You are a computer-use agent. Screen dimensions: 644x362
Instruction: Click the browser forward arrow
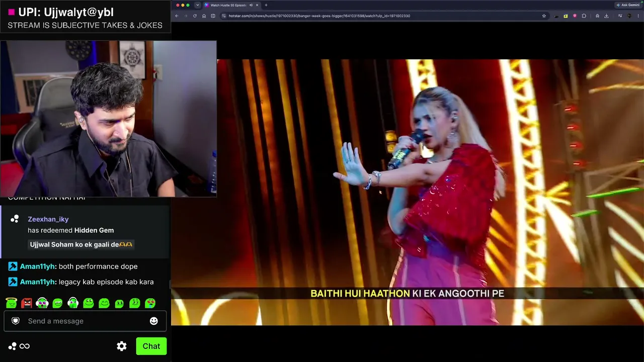[x=186, y=16]
